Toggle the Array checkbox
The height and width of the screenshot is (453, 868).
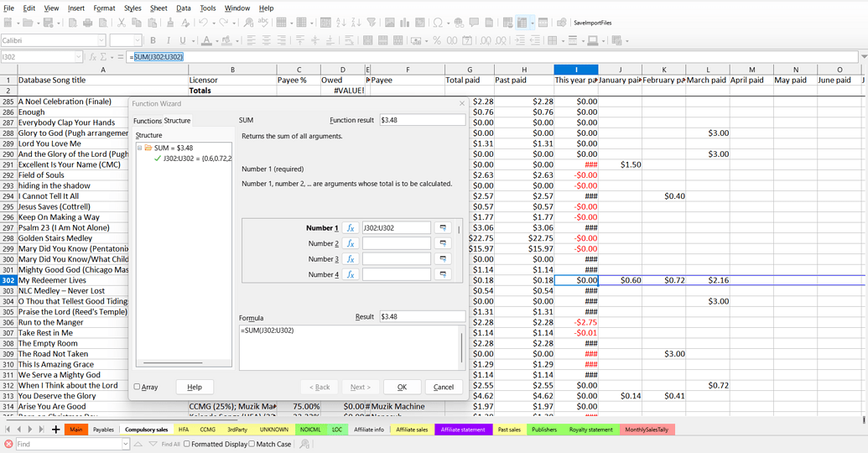click(137, 387)
